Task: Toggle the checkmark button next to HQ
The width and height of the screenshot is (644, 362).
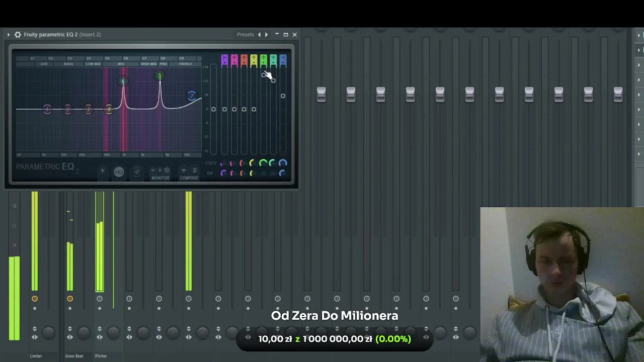Action: click(137, 172)
